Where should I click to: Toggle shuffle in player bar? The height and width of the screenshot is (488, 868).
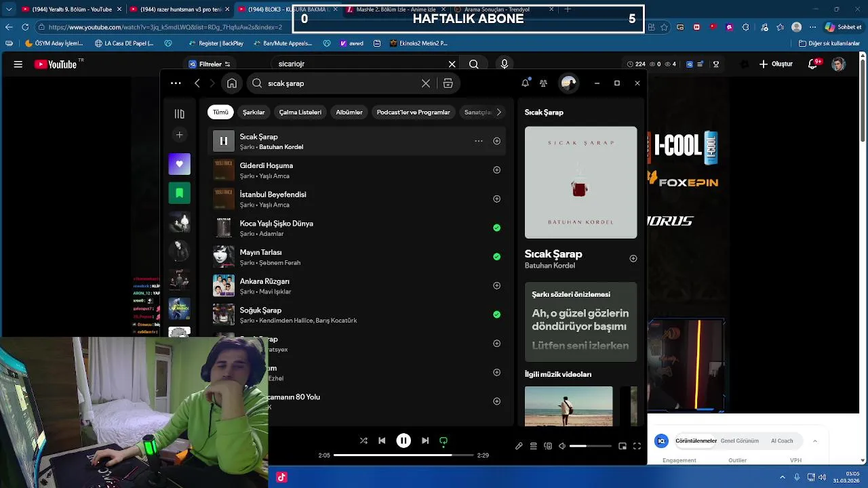[363, 441]
